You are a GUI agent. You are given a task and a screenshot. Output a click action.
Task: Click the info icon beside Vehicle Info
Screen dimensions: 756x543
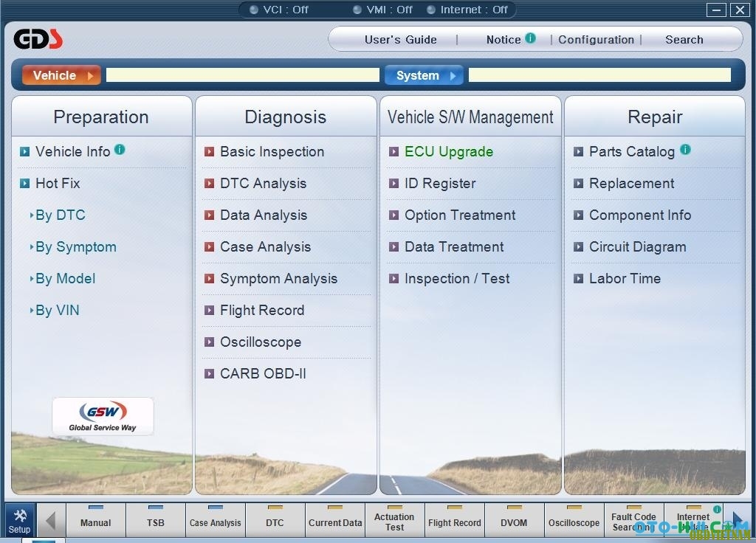[120, 150]
